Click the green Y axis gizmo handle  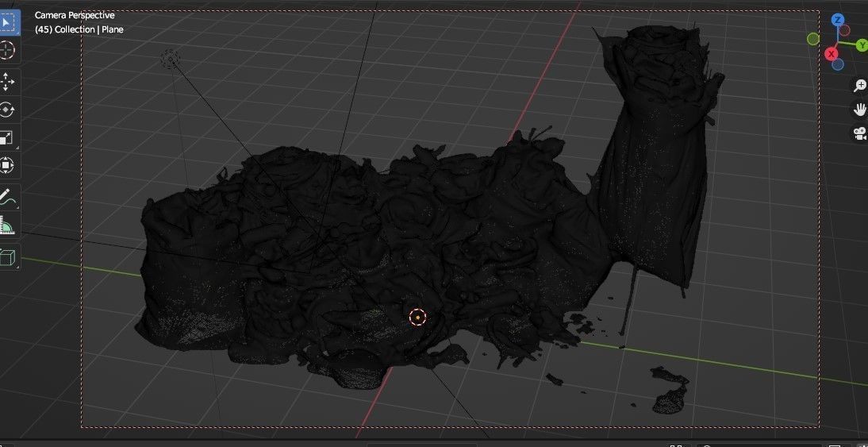click(x=862, y=45)
